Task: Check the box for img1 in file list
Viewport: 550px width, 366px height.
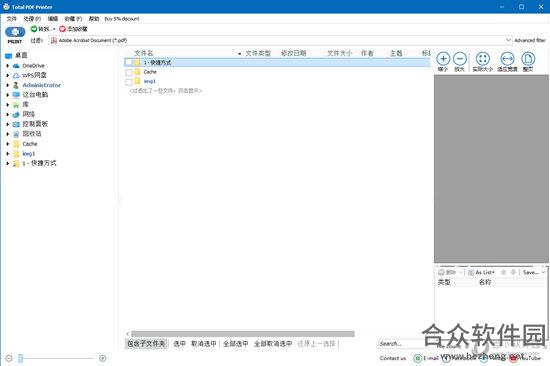Action: pyautogui.click(x=129, y=82)
